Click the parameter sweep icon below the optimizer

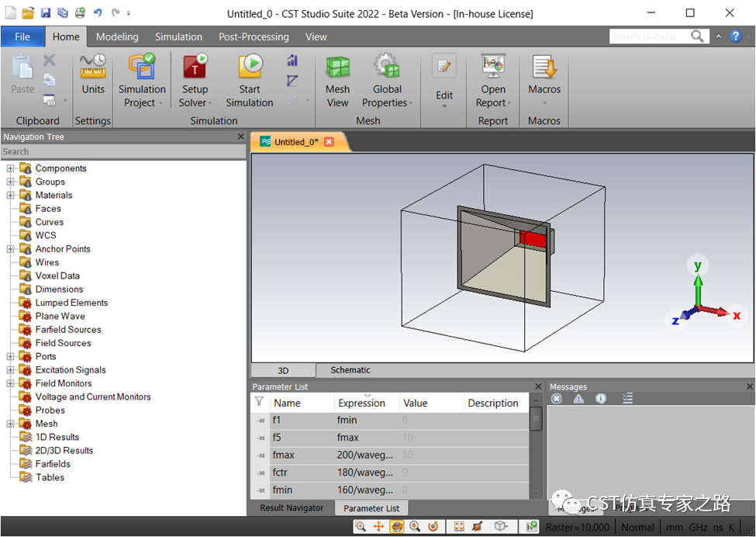click(x=292, y=80)
